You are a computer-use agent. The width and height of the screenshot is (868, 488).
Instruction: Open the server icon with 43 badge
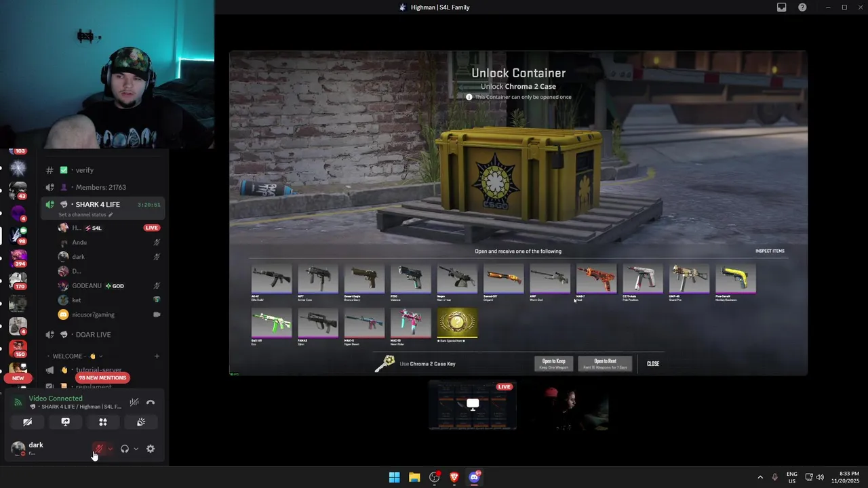18,190
